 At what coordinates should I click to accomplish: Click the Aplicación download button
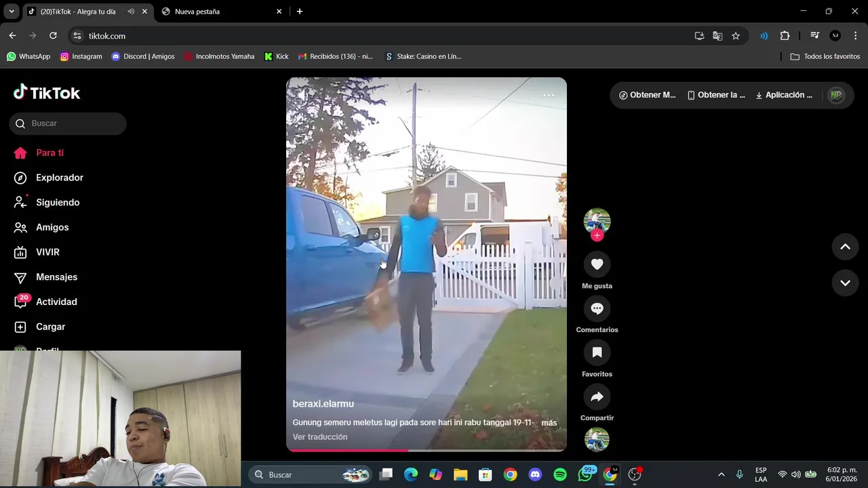(x=784, y=95)
